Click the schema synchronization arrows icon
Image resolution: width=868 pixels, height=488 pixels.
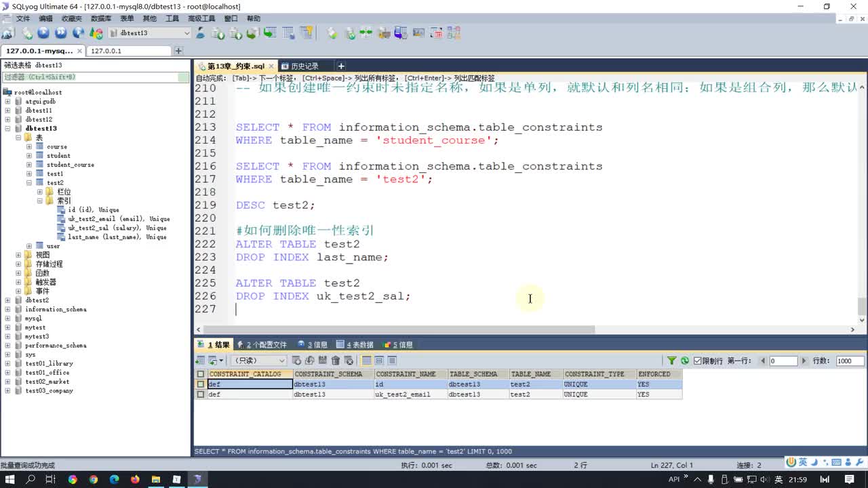366,33
